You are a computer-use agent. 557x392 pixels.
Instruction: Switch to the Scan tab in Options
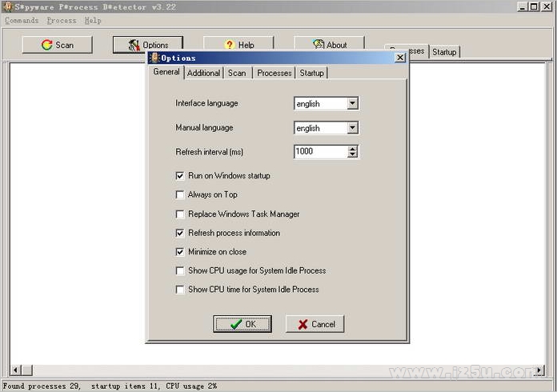pyautogui.click(x=237, y=73)
